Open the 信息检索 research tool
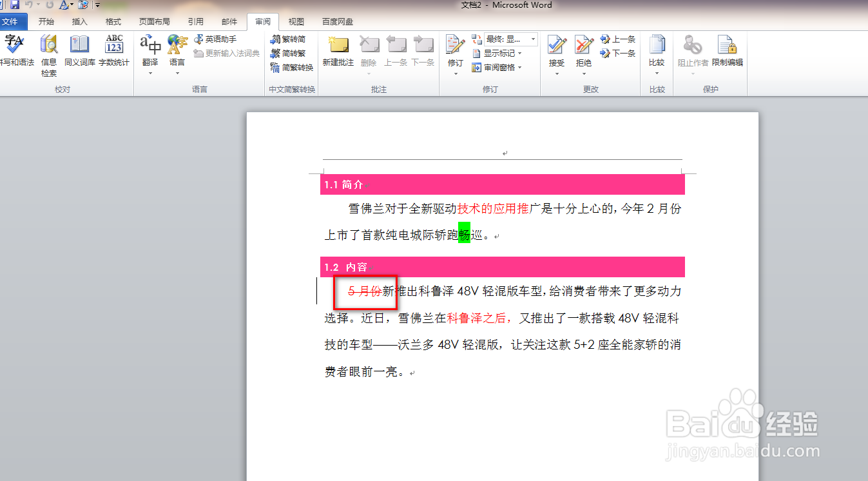 click(x=49, y=56)
